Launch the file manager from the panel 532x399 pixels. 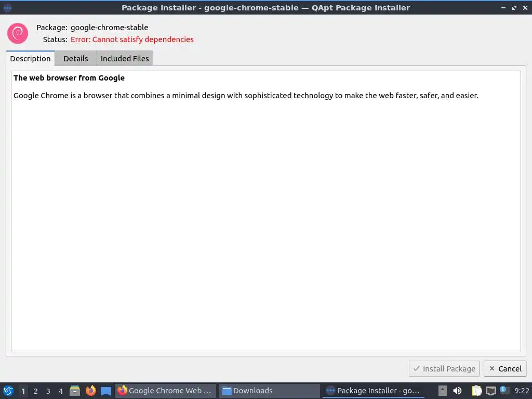pos(75,391)
